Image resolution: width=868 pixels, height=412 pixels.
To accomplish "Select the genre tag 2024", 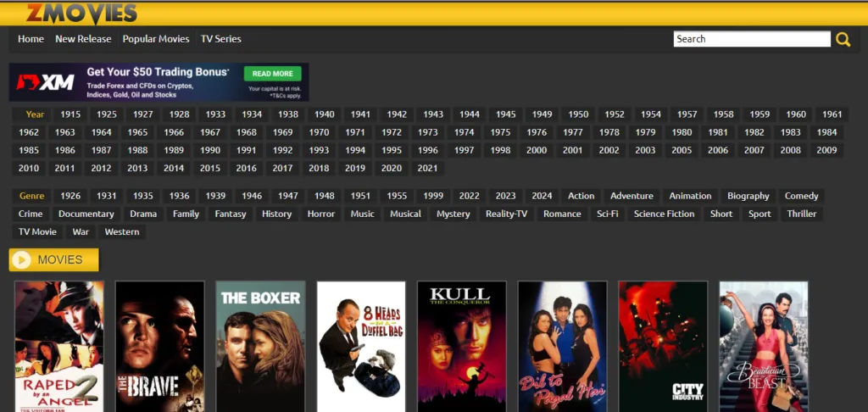I will click(x=542, y=196).
